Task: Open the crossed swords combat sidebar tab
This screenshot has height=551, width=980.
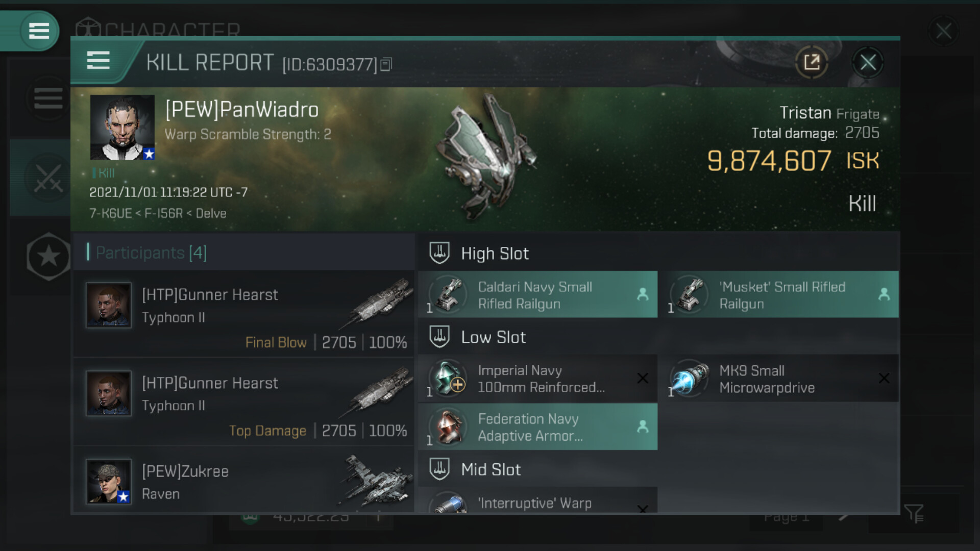Action: [48, 178]
